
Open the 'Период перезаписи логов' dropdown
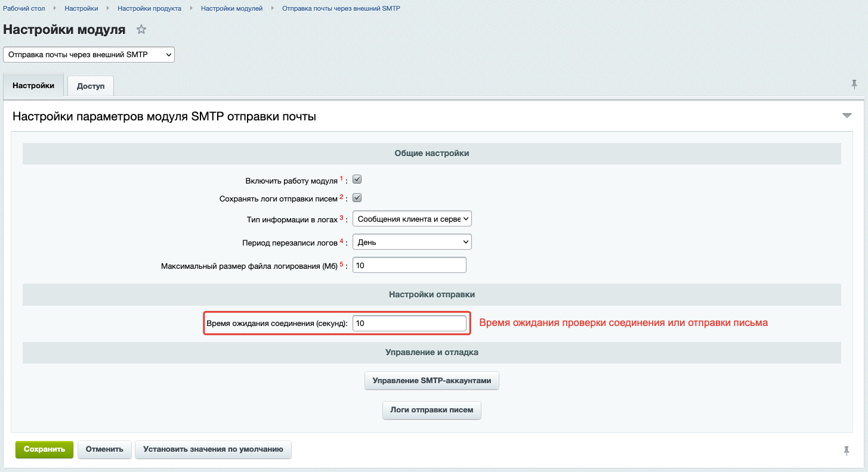coord(412,242)
